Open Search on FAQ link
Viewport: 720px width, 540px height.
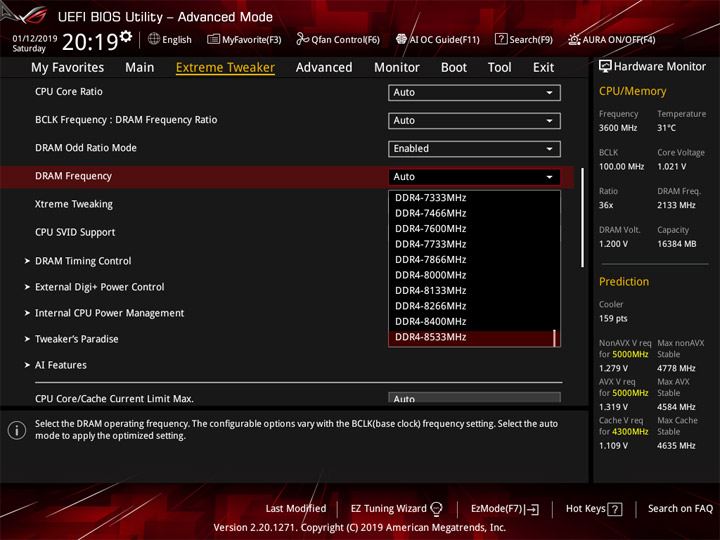680,508
